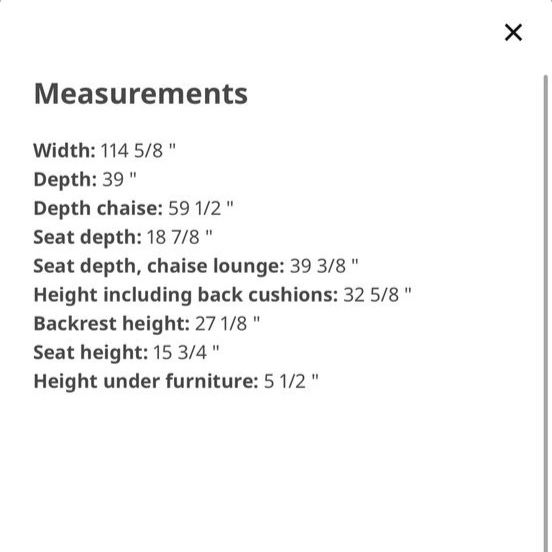Click the Height under furniture label
Image resolution: width=552 pixels, height=552 pixels.
pyautogui.click(x=146, y=381)
